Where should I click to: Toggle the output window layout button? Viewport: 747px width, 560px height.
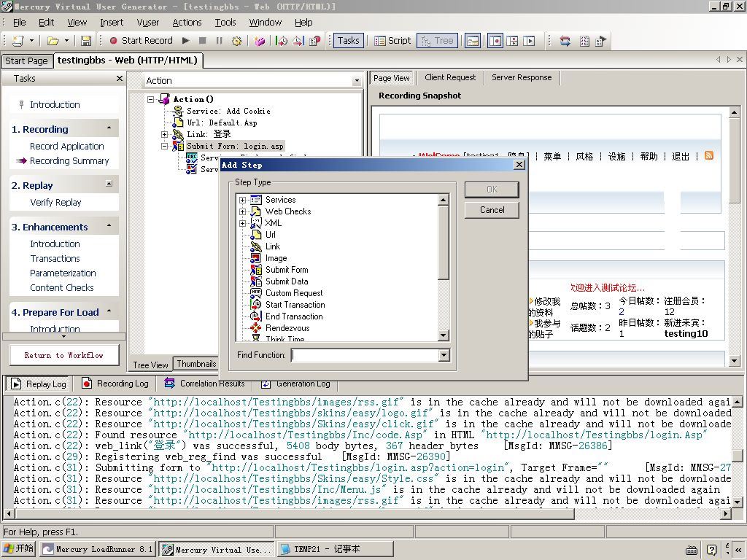tap(473, 41)
